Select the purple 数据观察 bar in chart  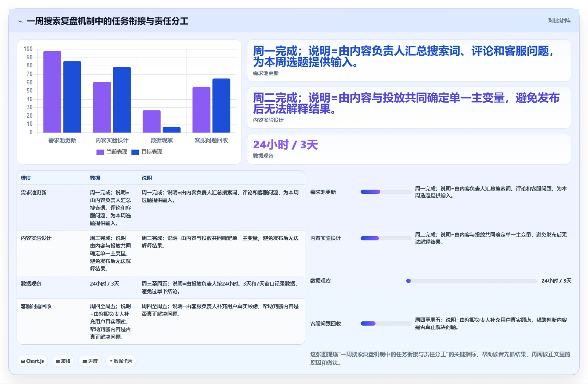152,121
